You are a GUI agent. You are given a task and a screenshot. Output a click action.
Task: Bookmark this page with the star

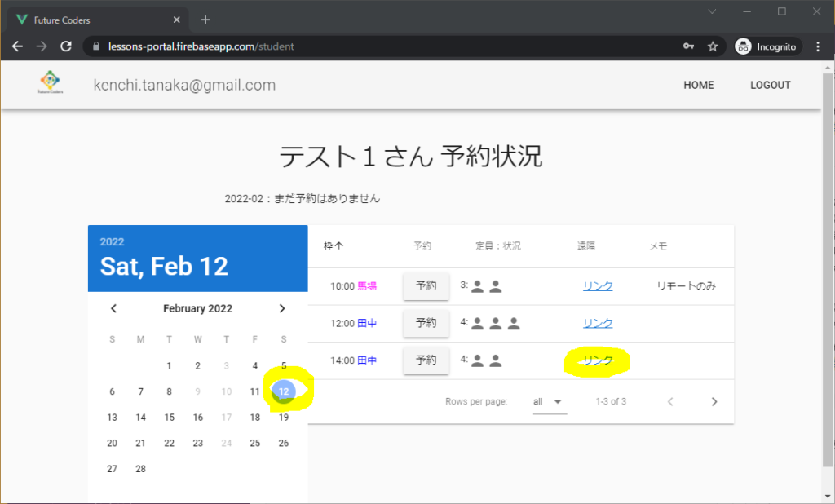click(713, 46)
